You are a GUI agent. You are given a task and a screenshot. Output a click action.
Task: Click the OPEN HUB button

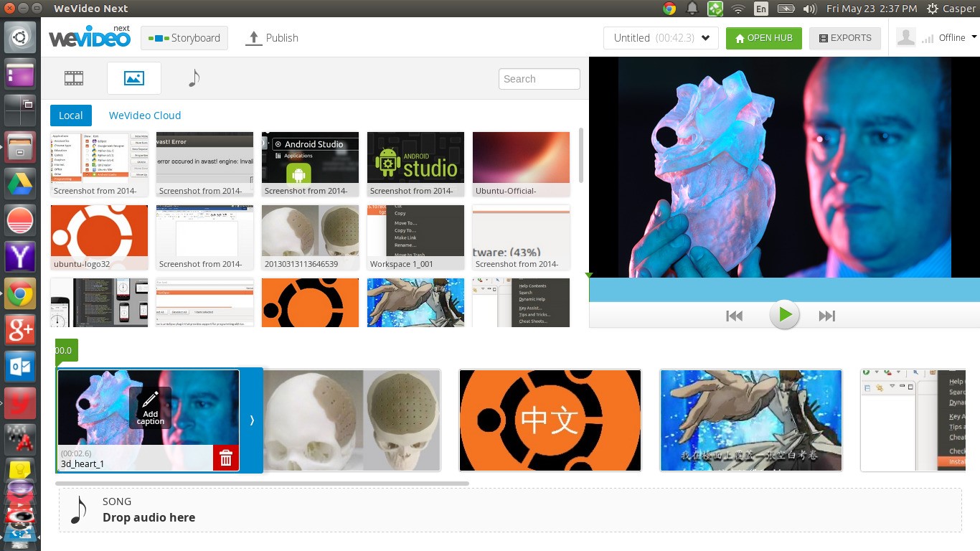coord(764,38)
